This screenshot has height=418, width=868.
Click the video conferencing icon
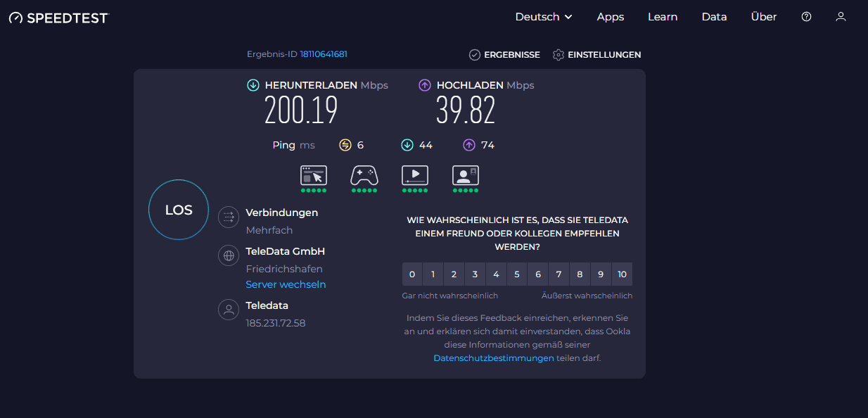pos(466,175)
